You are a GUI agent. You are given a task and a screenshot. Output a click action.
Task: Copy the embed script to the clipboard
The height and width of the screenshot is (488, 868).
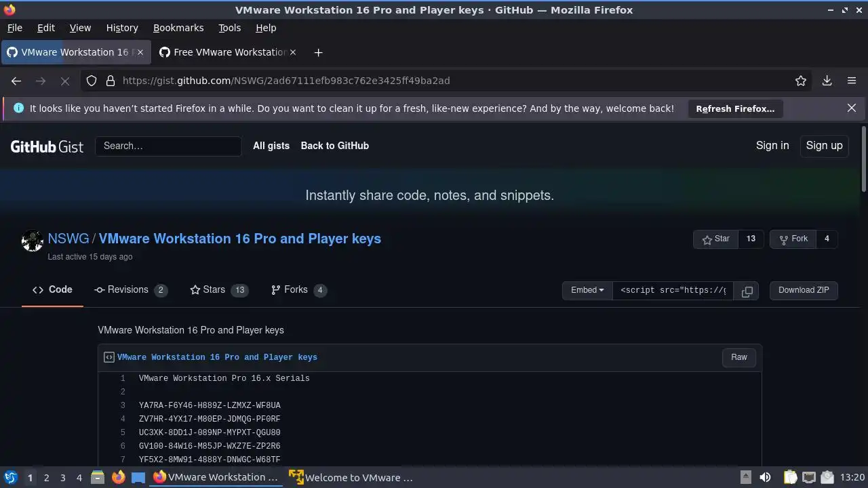point(747,291)
